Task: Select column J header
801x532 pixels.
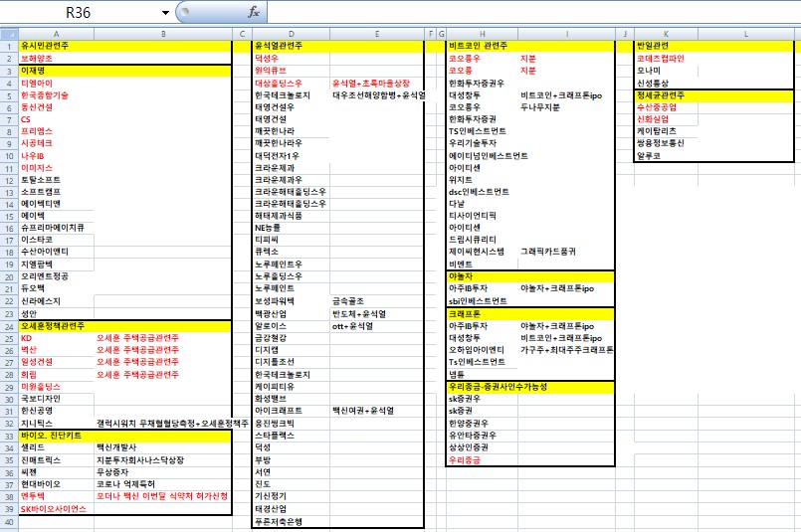Action: coord(625,34)
